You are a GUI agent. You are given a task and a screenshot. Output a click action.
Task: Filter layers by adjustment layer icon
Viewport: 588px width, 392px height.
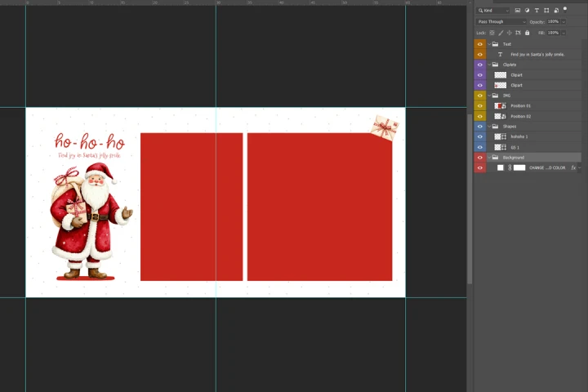click(x=528, y=11)
